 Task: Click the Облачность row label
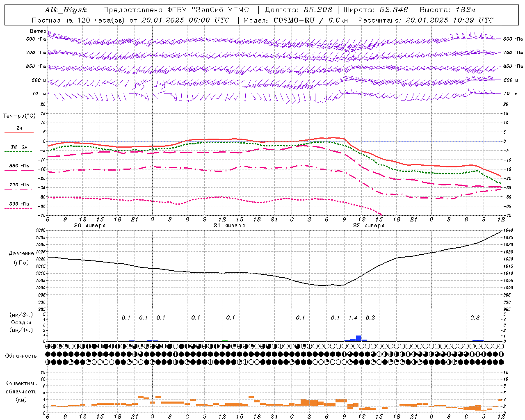tap(21, 356)
